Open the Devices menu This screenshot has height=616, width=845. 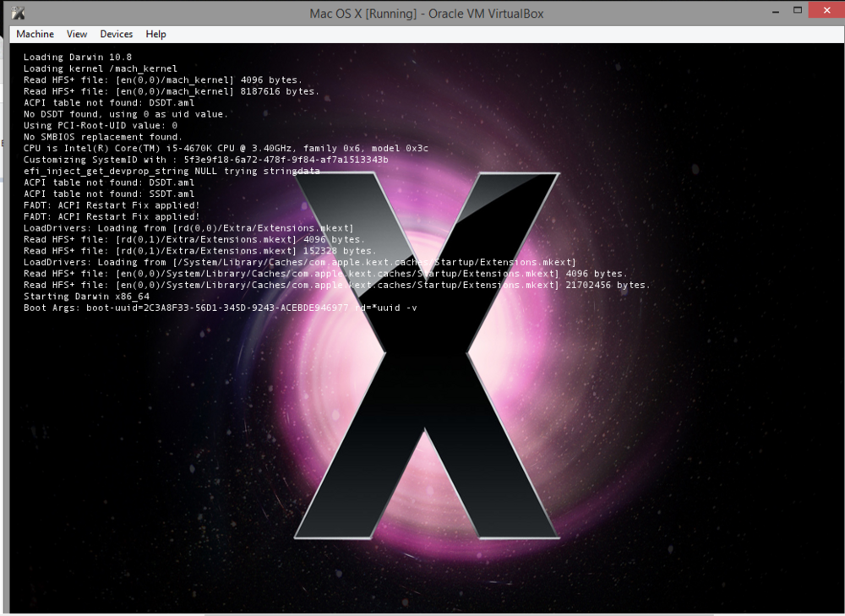[116, 35]
